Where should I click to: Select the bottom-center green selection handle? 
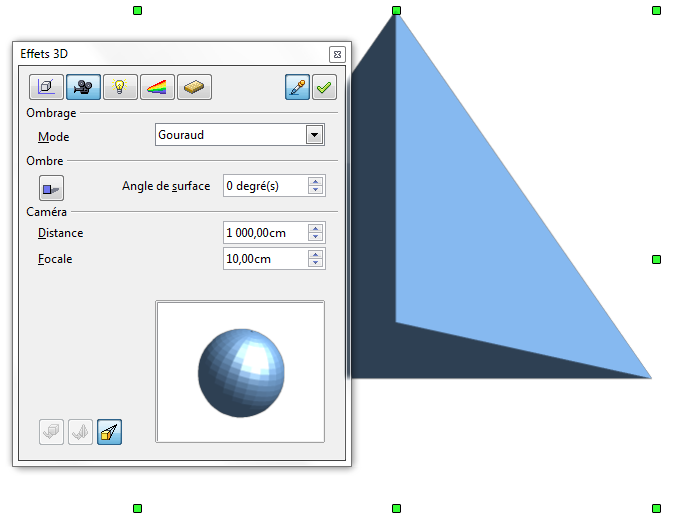click(396, 508)
